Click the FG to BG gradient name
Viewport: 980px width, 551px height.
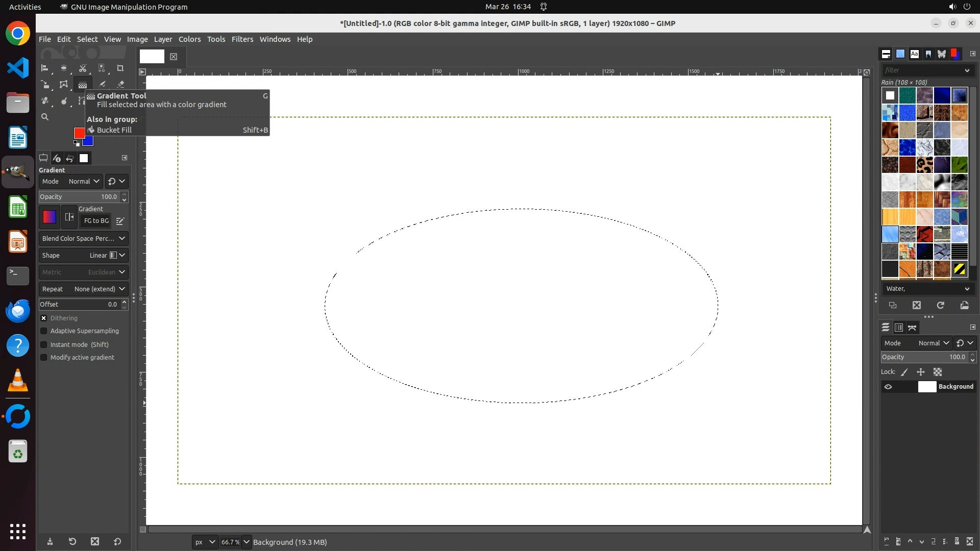click(96, 221)
